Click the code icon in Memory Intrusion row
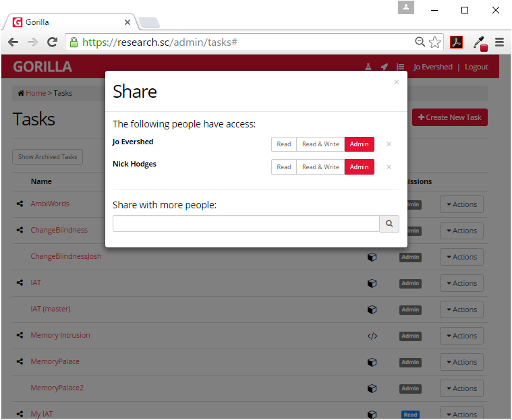 click(372, 336)
